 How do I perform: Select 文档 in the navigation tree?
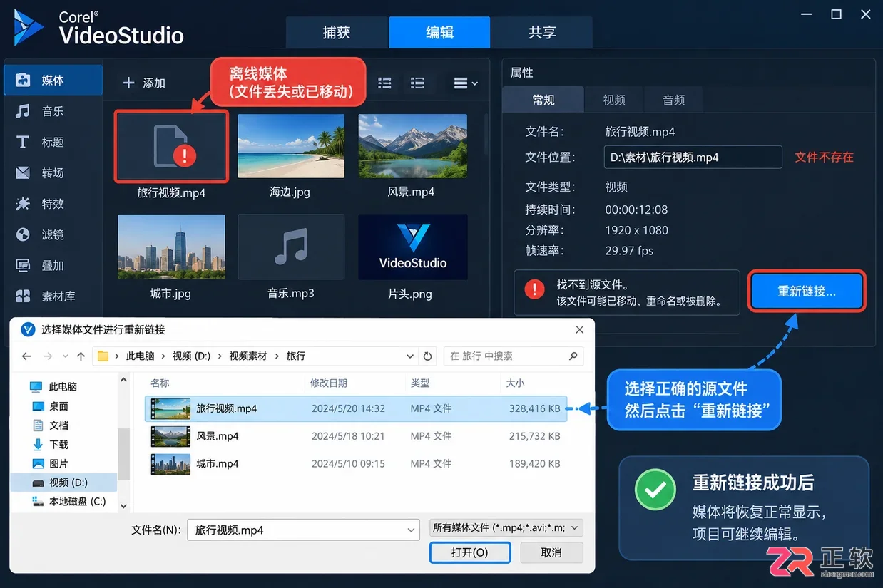coord(58,425)
